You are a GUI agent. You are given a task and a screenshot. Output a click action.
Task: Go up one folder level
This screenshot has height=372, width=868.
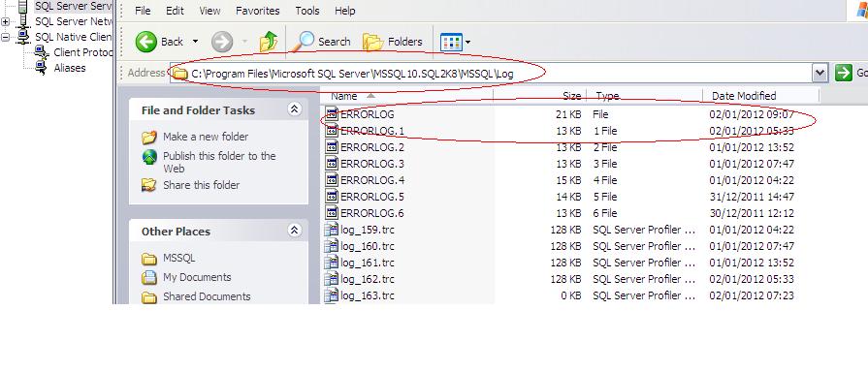point(268,42)
